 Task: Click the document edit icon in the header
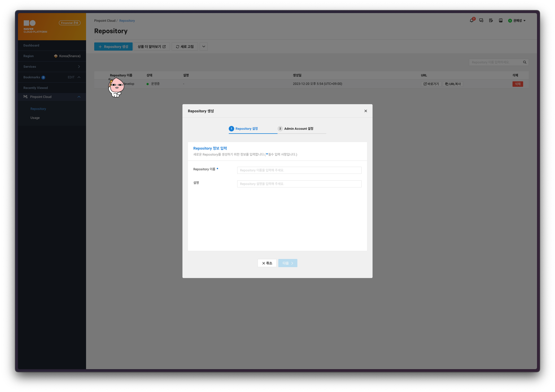[x=491, y=20]
